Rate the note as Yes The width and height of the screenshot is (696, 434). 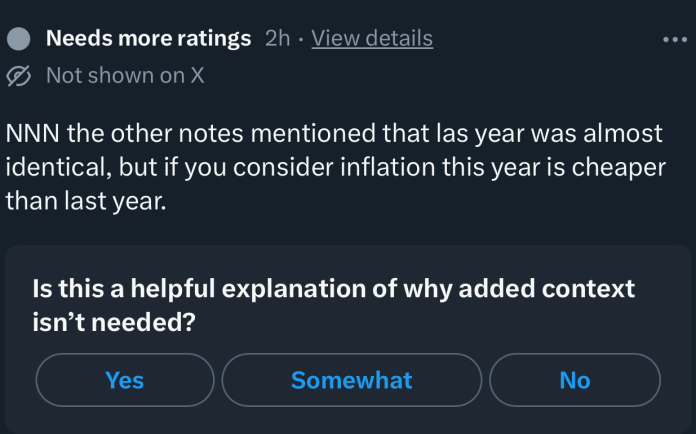tap(125, 380)
